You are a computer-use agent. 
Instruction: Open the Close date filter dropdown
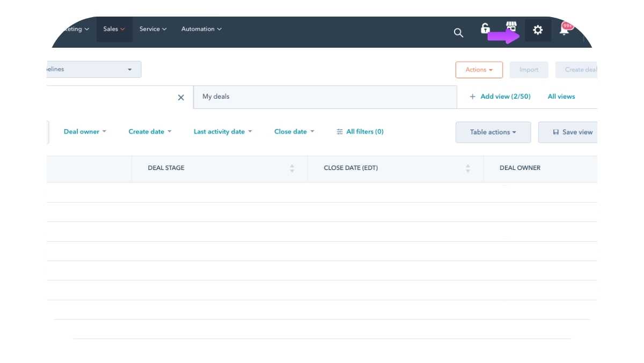point(294,131)
